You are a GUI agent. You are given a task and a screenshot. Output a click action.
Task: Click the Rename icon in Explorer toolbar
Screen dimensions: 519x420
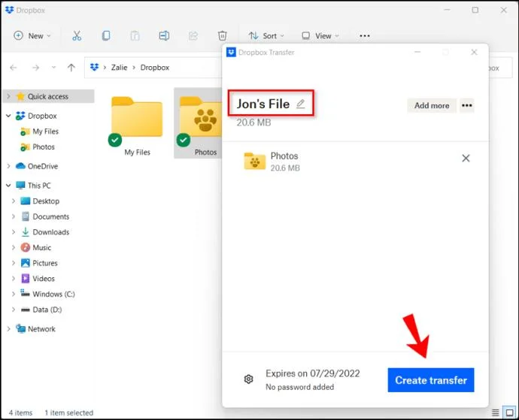coord(164,36)
